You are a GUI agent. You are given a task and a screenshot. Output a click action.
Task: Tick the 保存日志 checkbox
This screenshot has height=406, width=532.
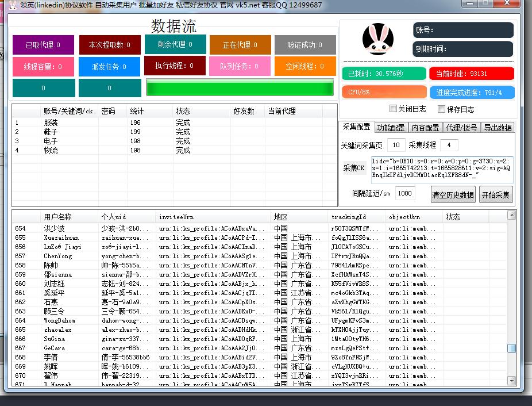pos(441,109)
